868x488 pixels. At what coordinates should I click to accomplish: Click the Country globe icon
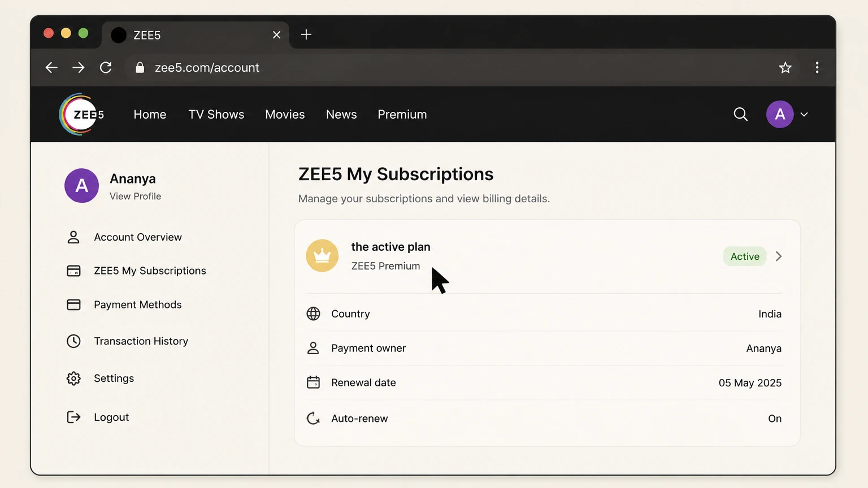pyautogui.click(x=313, y=313)
